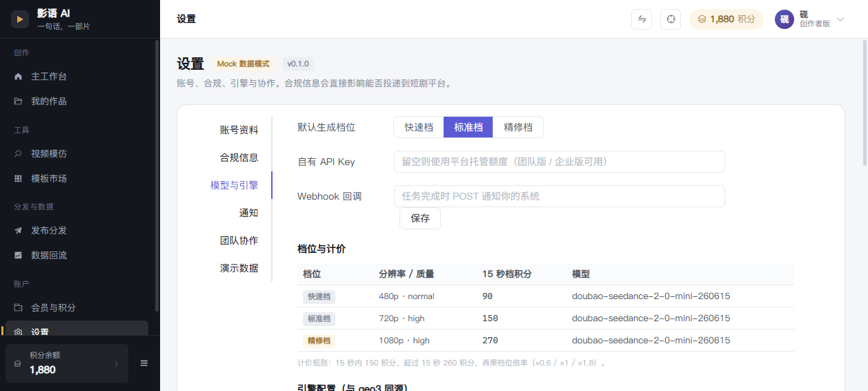Click the 270 credits cell
868x391 pixels.
pyautogui.click(x=490, y=341)
